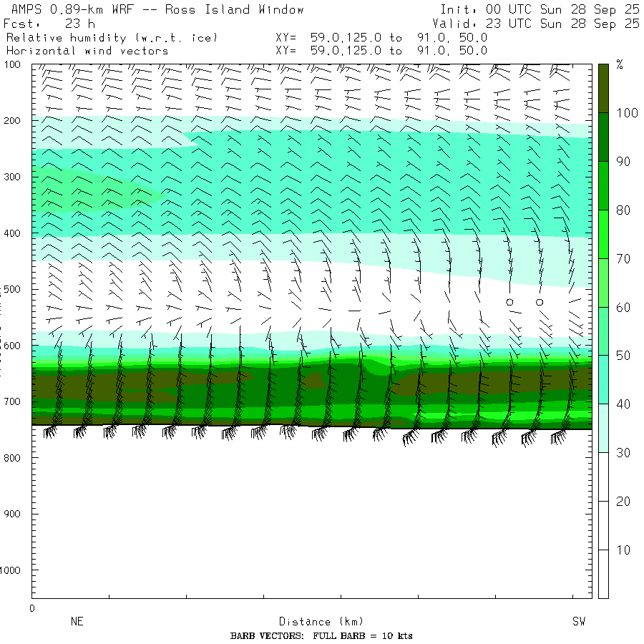Click the '80' colorbar scale label

click(623, 210)
